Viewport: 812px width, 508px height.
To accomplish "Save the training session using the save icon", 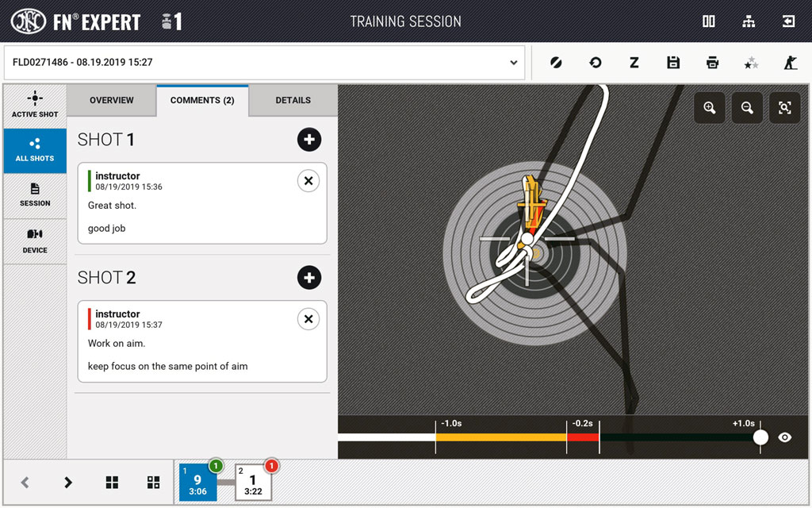I will click(x=673, y=62).
